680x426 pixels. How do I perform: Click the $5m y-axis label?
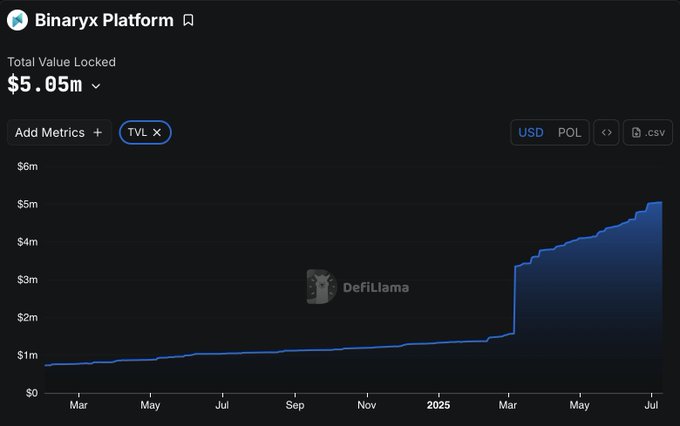[x=27, y=204]
